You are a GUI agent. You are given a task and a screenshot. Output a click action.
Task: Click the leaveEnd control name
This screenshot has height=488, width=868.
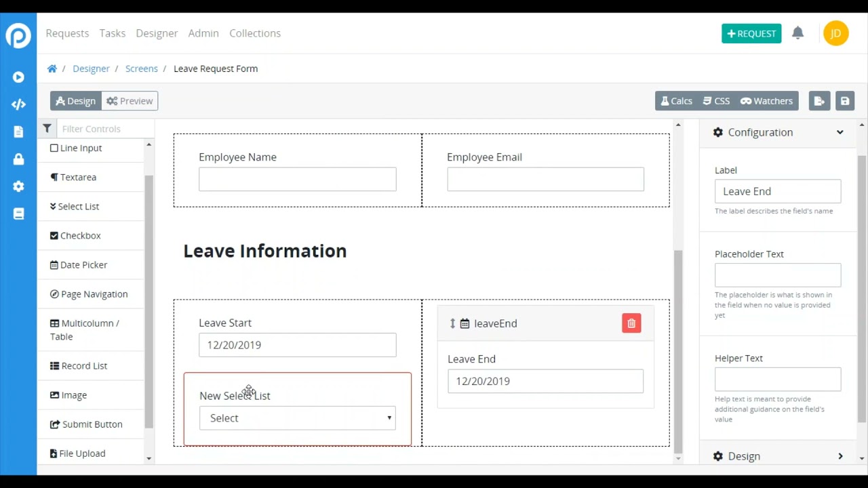point(495,323)
